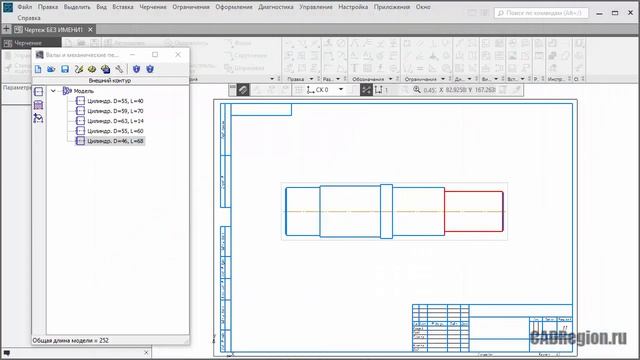Screen dimensions: 640x360
Task: Click the narrow collar segment of the shaft
Action: [x=387, y=211]
